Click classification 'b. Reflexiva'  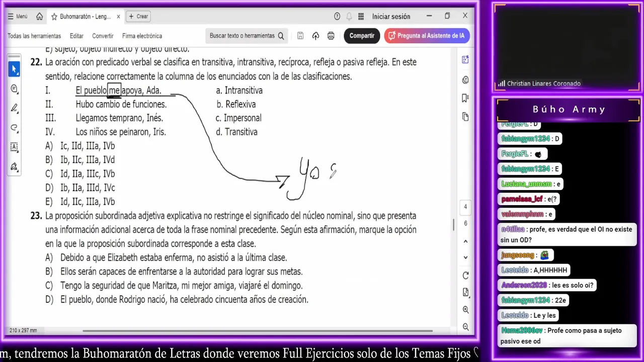point(236,104)
